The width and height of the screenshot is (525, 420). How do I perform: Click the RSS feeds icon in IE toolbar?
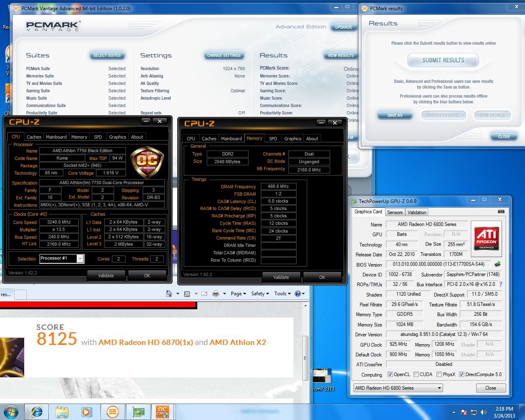(x=187, y=294)
